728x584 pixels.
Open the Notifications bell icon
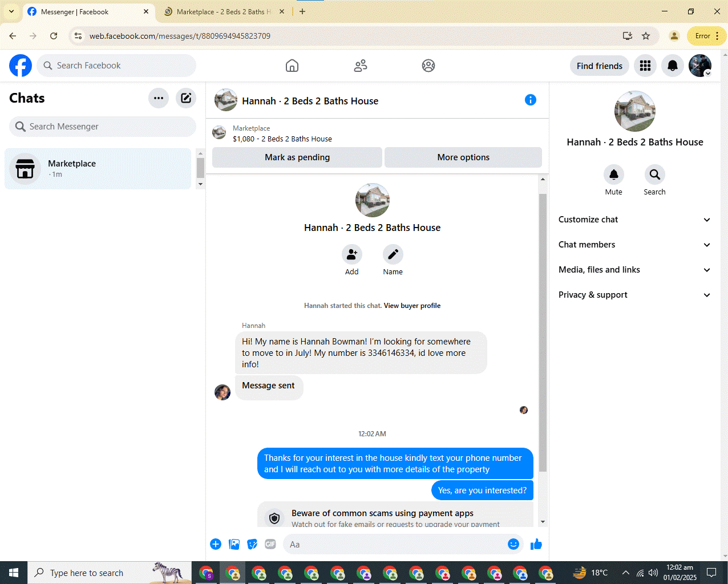[x=673, y=66]
